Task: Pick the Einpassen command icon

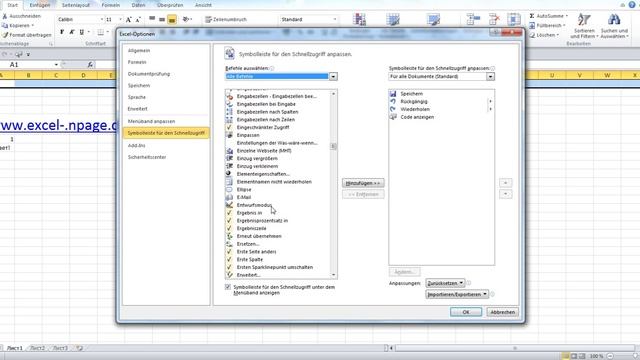Action: click(229, 135)
